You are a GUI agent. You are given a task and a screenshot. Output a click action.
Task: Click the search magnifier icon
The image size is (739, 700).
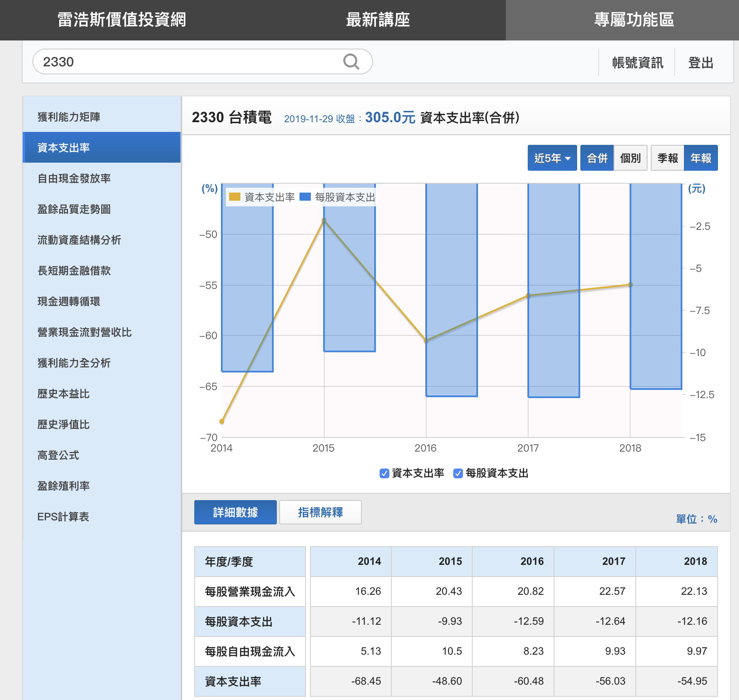(351, 62)
